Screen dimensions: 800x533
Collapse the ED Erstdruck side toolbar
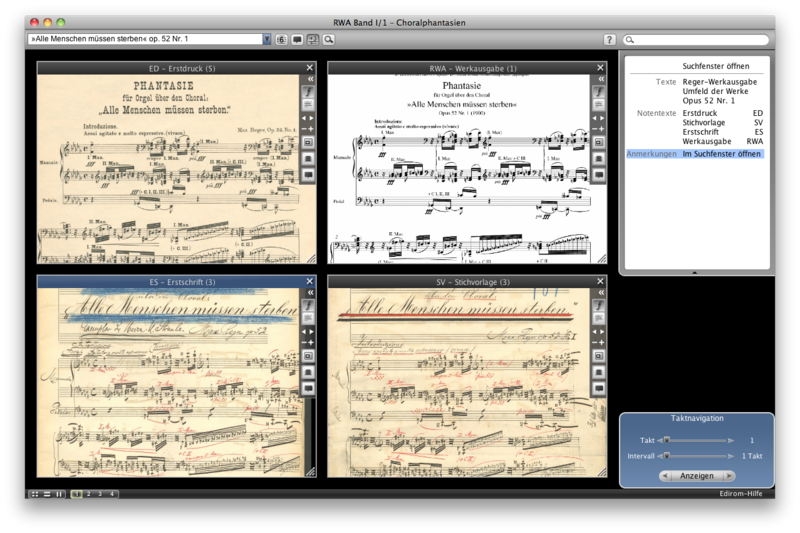pos(310,78)
